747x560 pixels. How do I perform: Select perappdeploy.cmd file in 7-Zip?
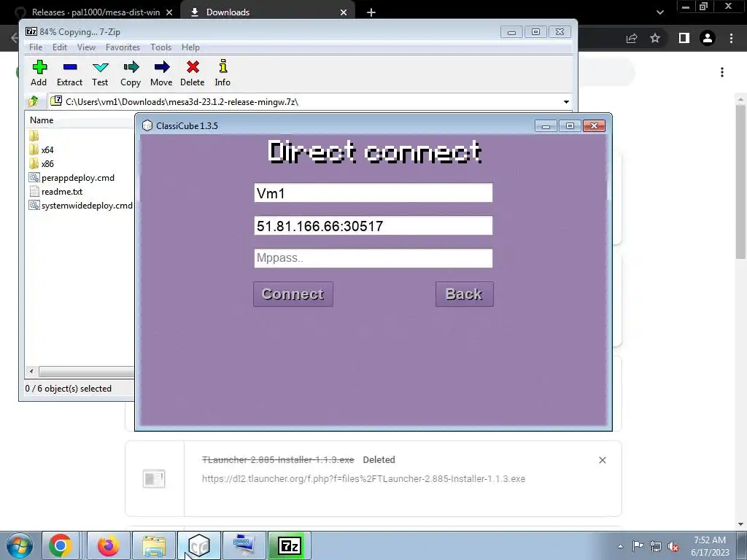tap(72, 178)
